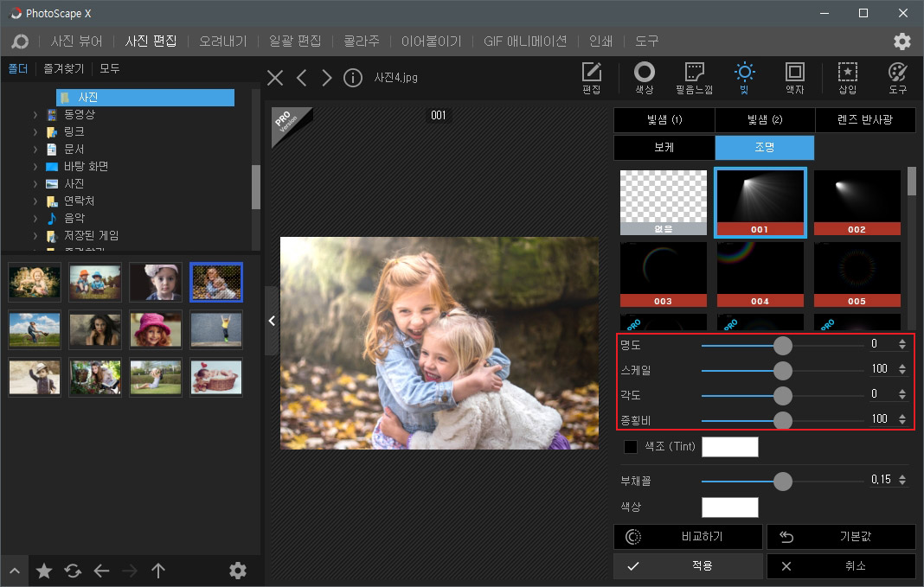Switch to GIF 애니메이션 tab

pos(525,41)
